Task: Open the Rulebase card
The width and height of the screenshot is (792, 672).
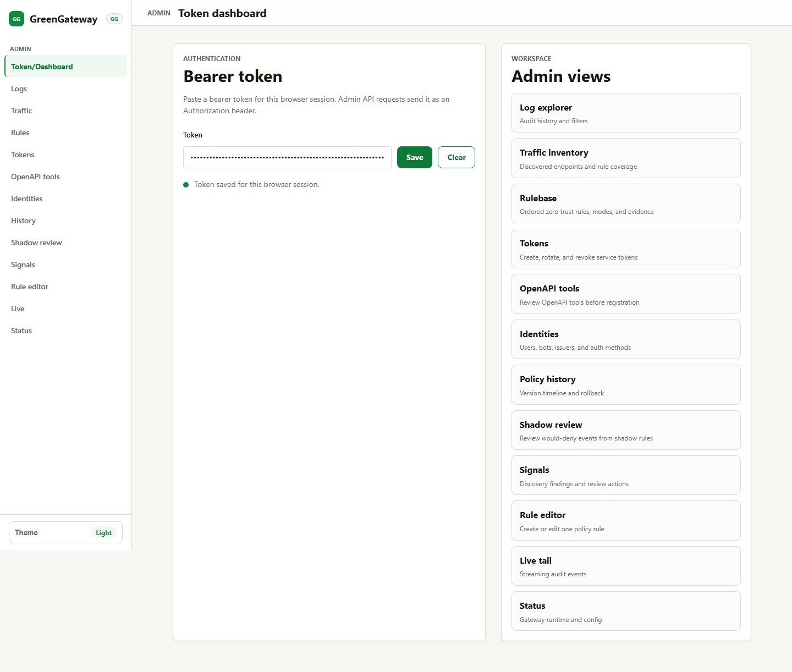Action: point(626,203)
